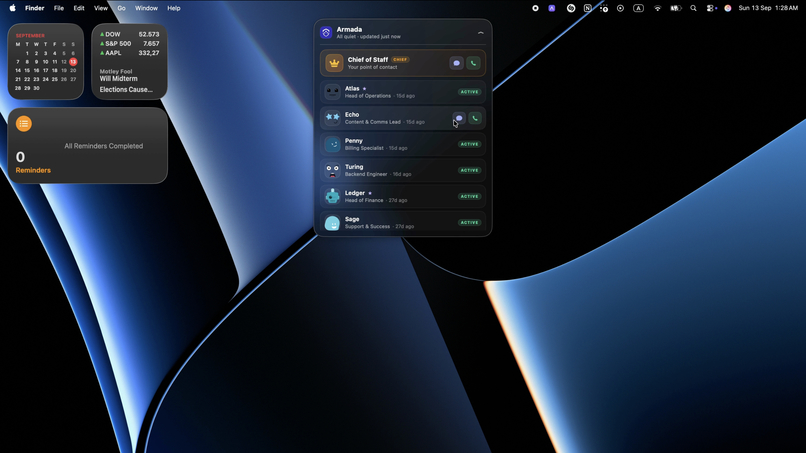Open the Edit menu
806x453 pixels.
point(79,8)
